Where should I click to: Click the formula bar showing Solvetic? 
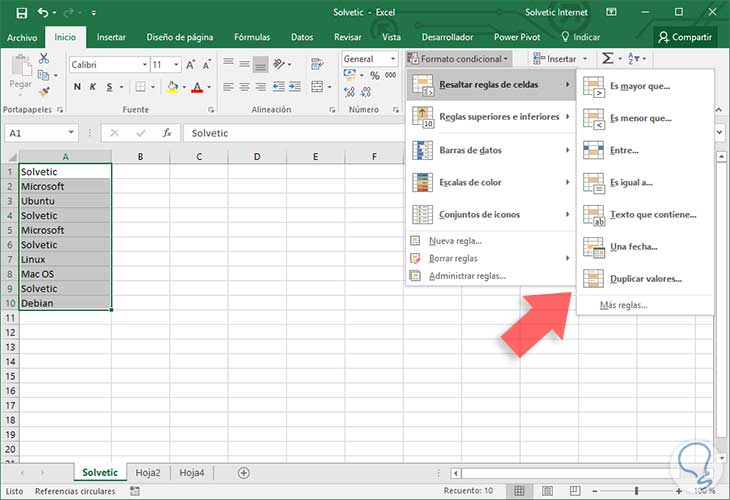pyautogui.click(x=295, y=133)
